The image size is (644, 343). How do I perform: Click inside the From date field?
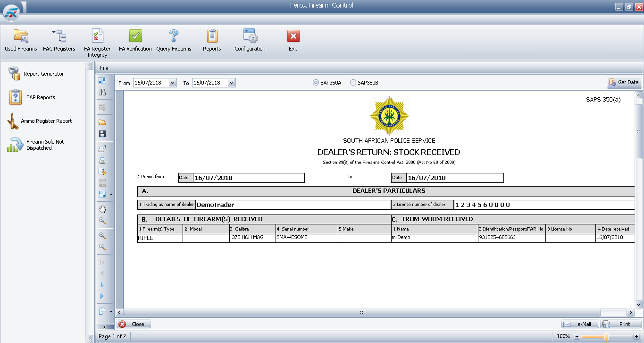tap(151, 83)
